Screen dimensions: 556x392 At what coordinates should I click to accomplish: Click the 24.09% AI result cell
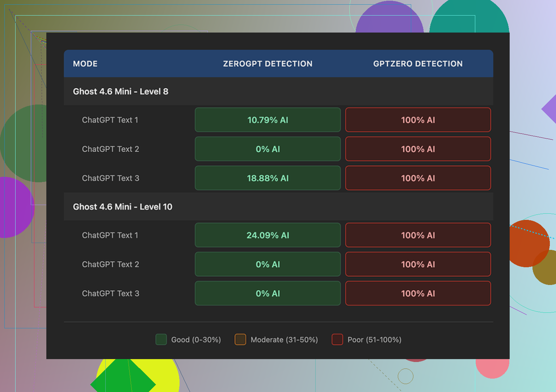268,235
